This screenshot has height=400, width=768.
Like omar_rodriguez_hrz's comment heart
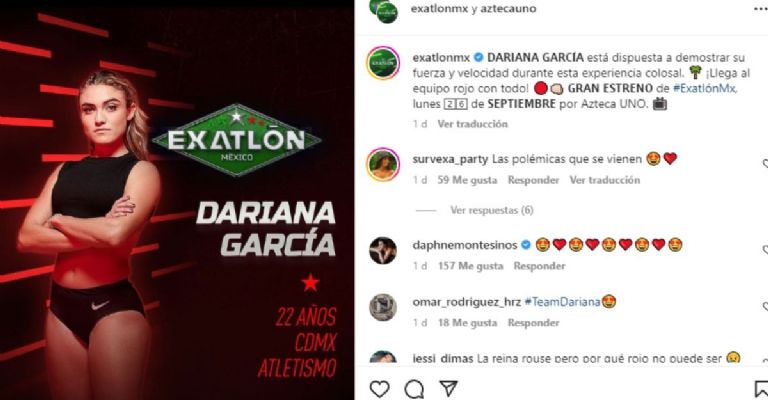click(x=765, y=307)
